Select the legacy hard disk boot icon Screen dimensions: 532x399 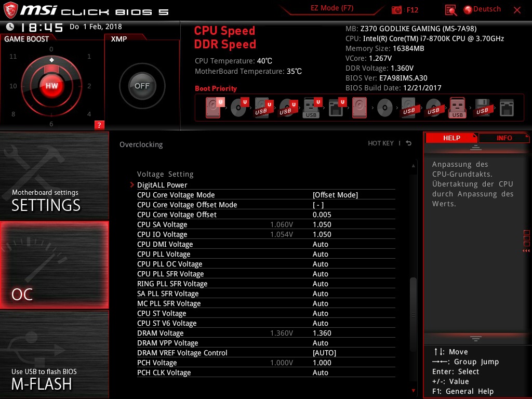coord(360,108)
